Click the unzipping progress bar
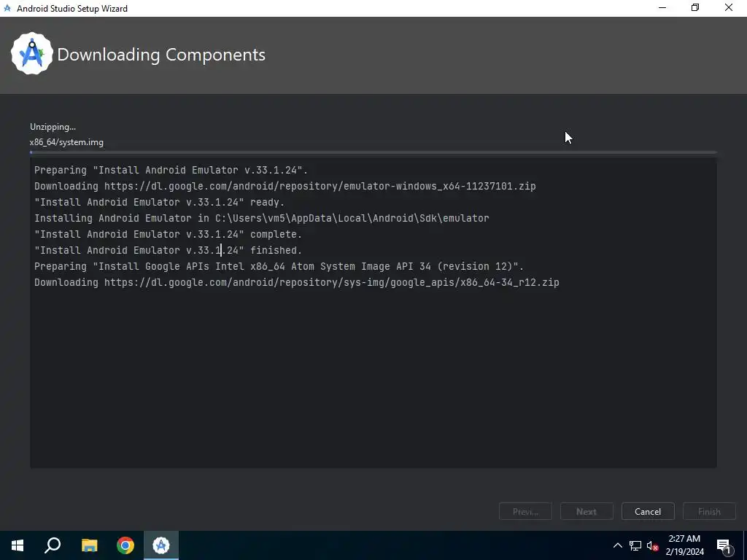This screenshot has width=747, height=560. point(373,152)
